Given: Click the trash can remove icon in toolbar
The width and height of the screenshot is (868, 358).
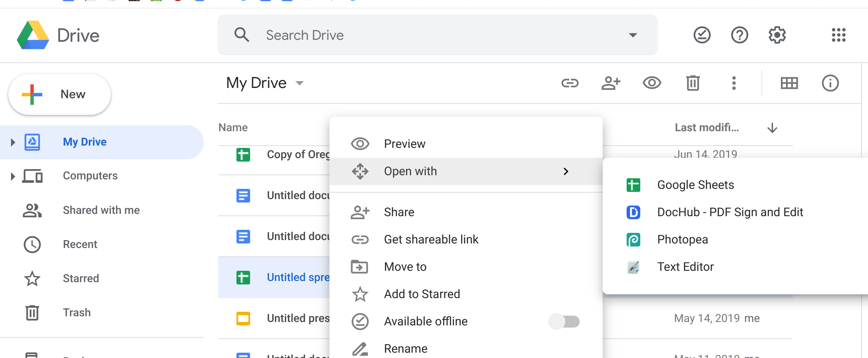Looking at the screenshot, I should pos(693,83).
